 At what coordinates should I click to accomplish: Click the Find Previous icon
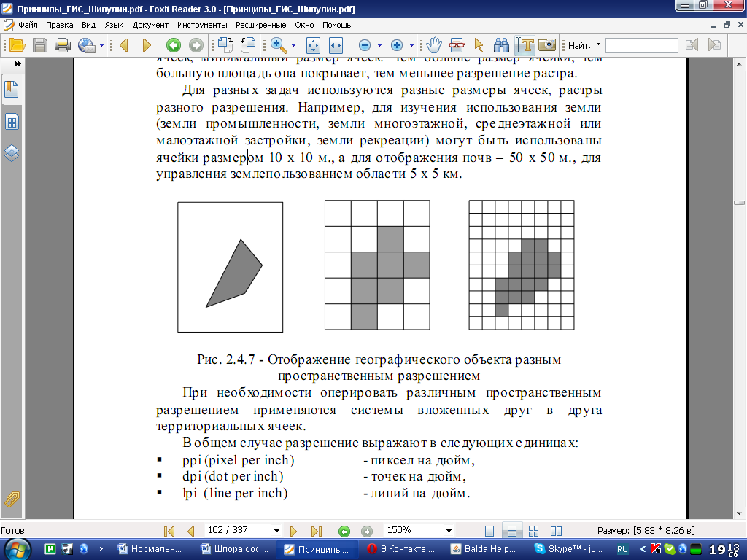692,45
